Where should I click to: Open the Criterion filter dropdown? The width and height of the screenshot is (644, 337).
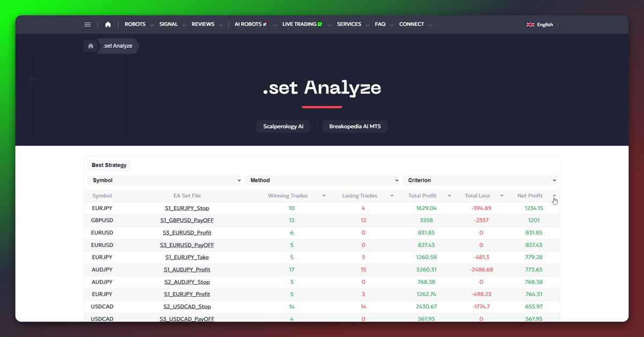click(480, 180)
